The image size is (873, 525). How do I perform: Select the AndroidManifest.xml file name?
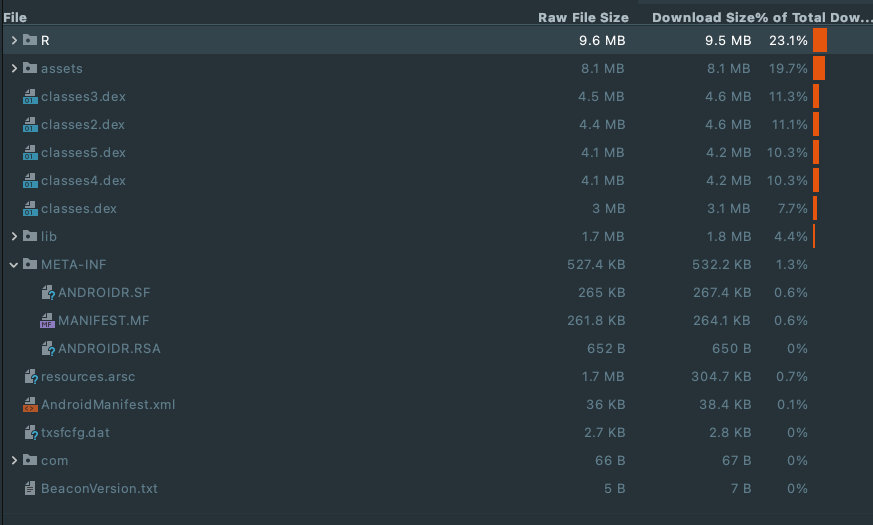[x=108, y=405]
